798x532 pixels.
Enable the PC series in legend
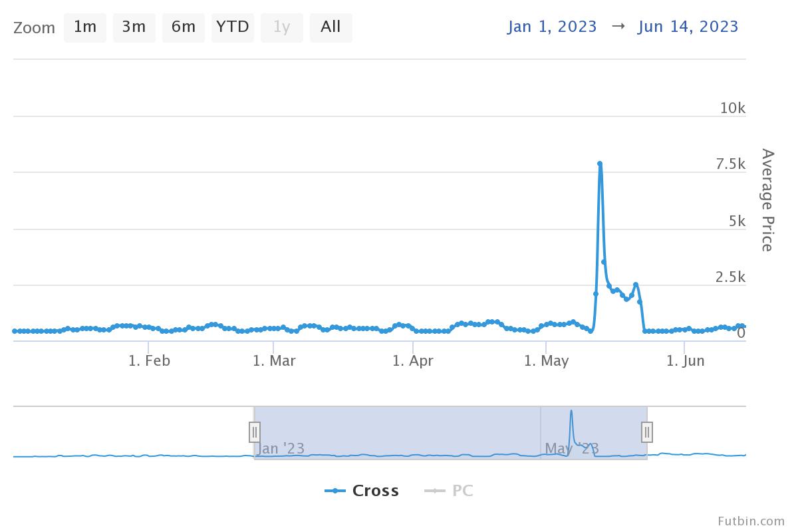[462, 491]
